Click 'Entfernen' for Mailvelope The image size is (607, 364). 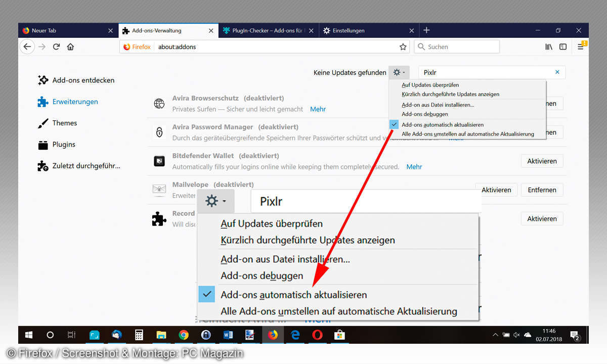(542, 190)
